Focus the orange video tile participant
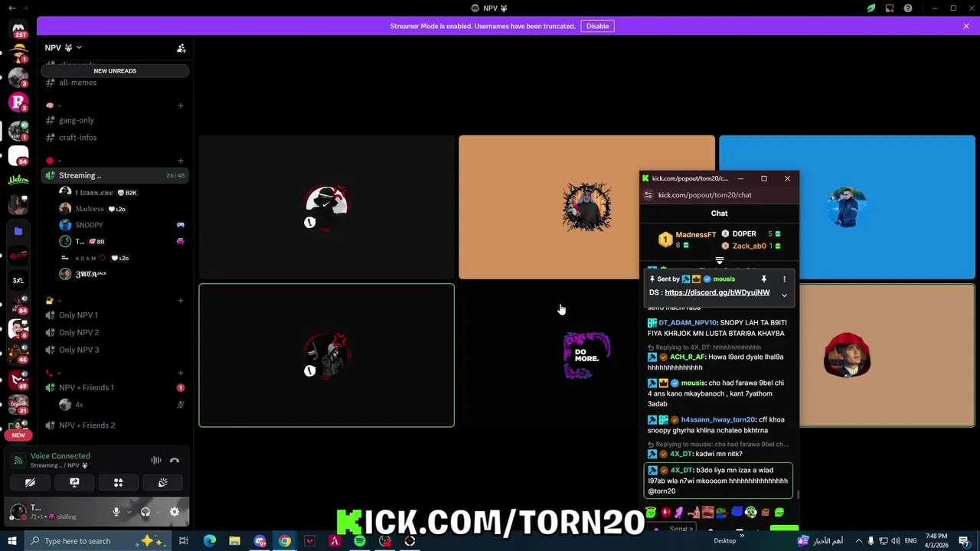The width and height of the screenshot is (980, 551). [586, 207]
